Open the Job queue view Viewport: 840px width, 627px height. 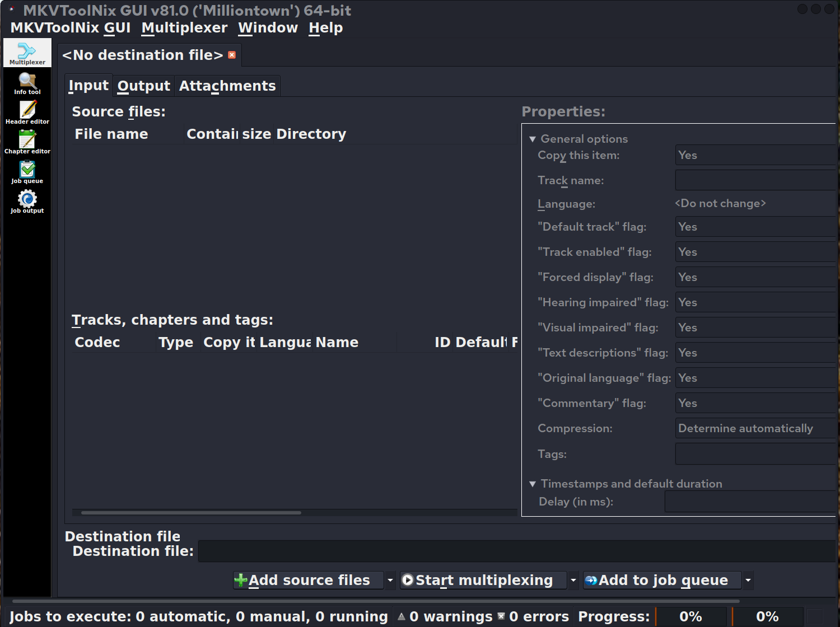27,172
